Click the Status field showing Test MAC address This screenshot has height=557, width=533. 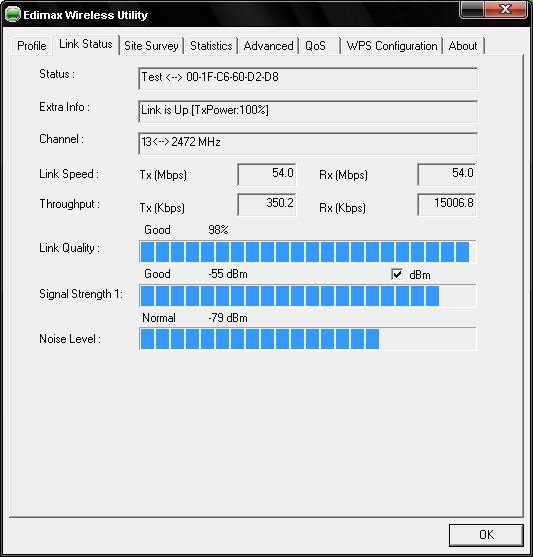pyautogui.click(x=308, y=79)
